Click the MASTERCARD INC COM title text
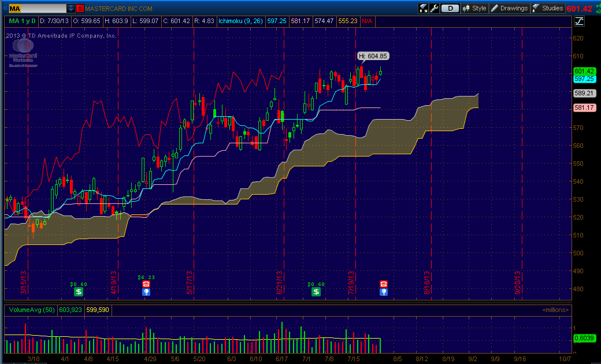This screenshot has height=364, width=601. [x=119, y=9]
